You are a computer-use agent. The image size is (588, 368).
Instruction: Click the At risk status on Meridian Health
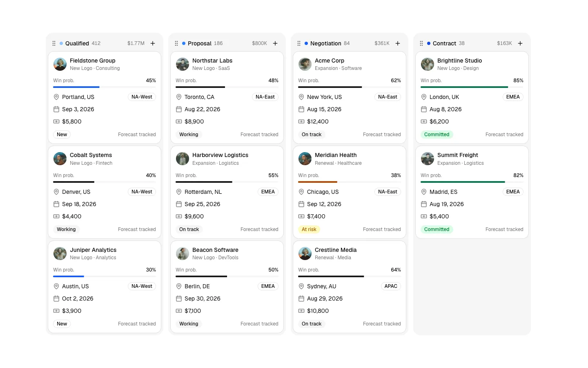pyautogui.click(x=309, y=229)
